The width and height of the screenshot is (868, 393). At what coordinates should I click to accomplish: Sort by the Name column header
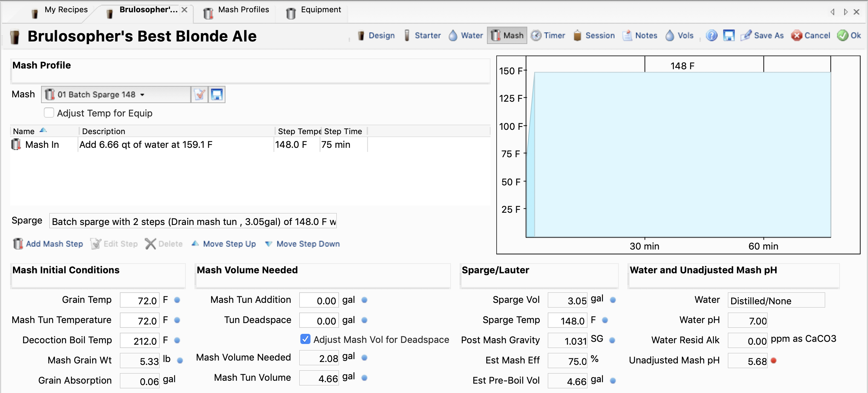point(44,131)
